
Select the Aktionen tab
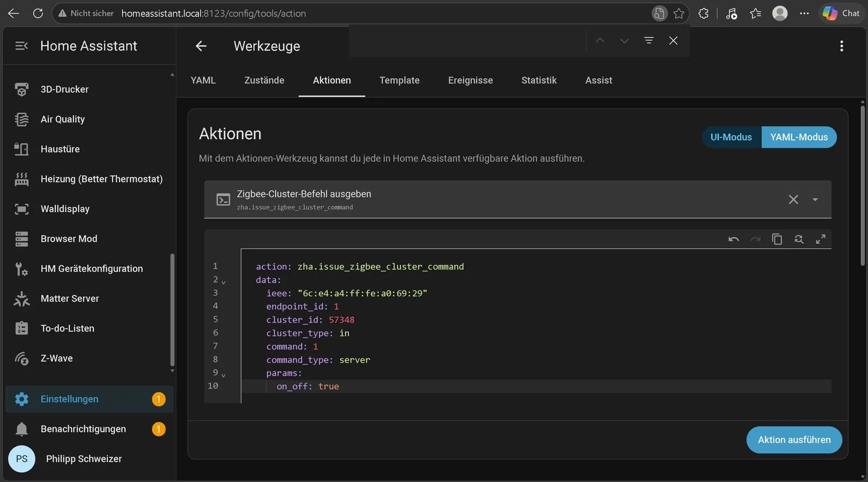click(332, 80)
